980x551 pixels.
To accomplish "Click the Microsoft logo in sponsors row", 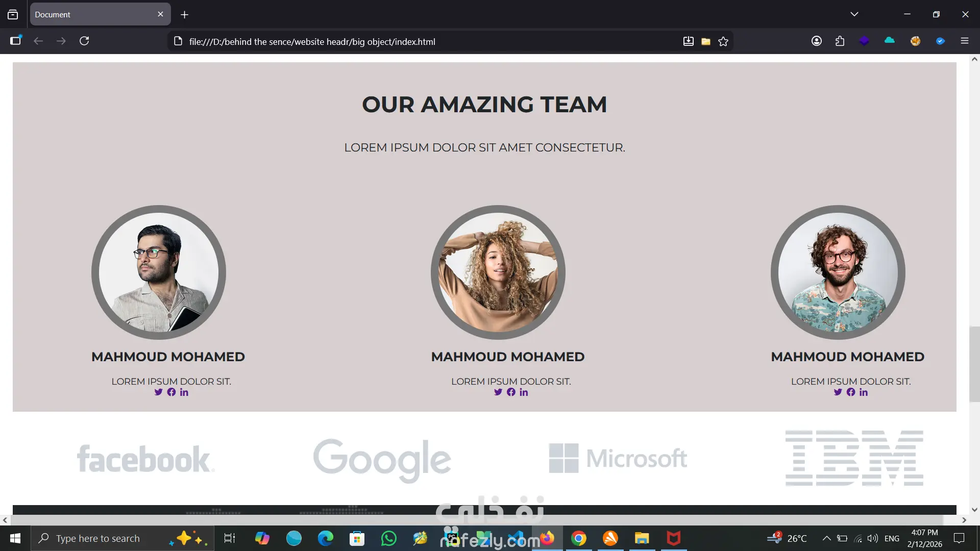I will 618,458.
